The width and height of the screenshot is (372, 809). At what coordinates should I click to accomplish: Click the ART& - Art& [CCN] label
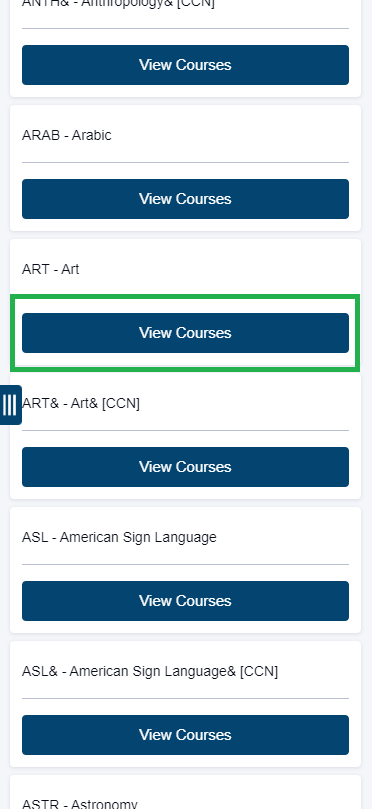click(80, 403)
